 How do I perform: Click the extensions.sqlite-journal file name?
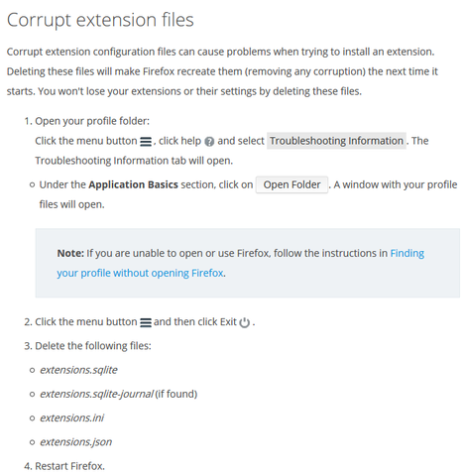tap(96, 394)
